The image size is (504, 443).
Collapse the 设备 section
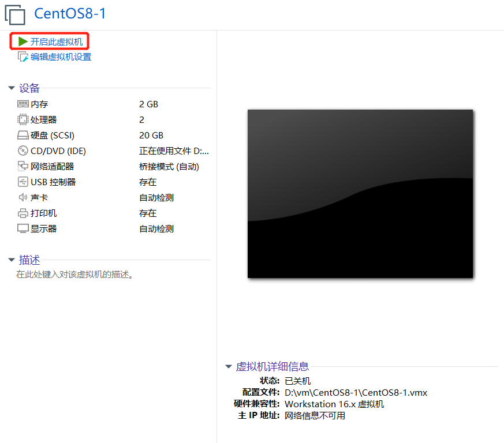tap(12, 88)
